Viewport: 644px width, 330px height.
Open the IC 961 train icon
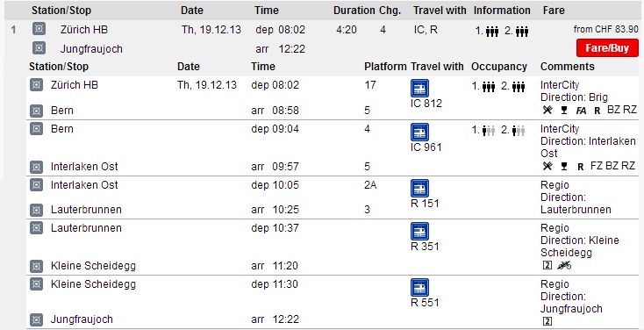419,132
